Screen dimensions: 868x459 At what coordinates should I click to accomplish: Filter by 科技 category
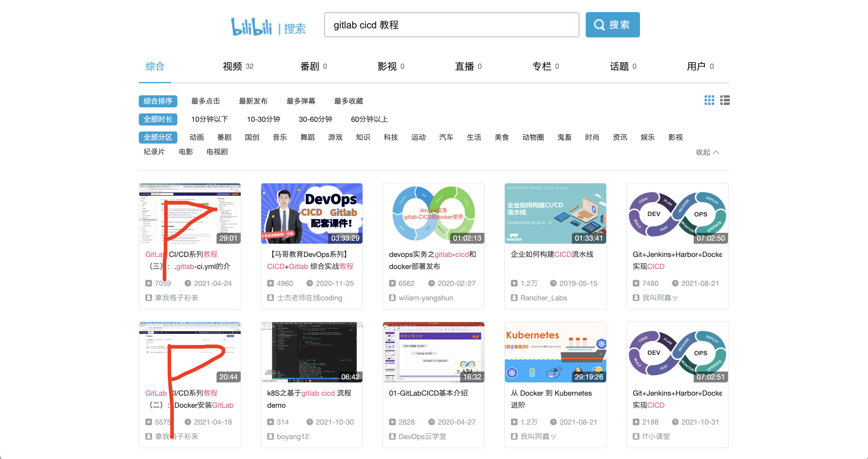(x=391, y=138)
